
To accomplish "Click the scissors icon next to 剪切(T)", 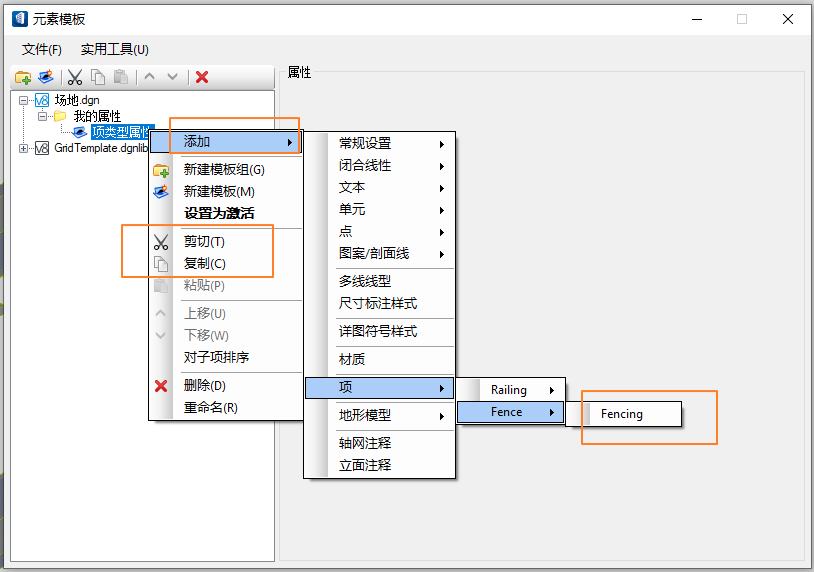I will [161, 242].
